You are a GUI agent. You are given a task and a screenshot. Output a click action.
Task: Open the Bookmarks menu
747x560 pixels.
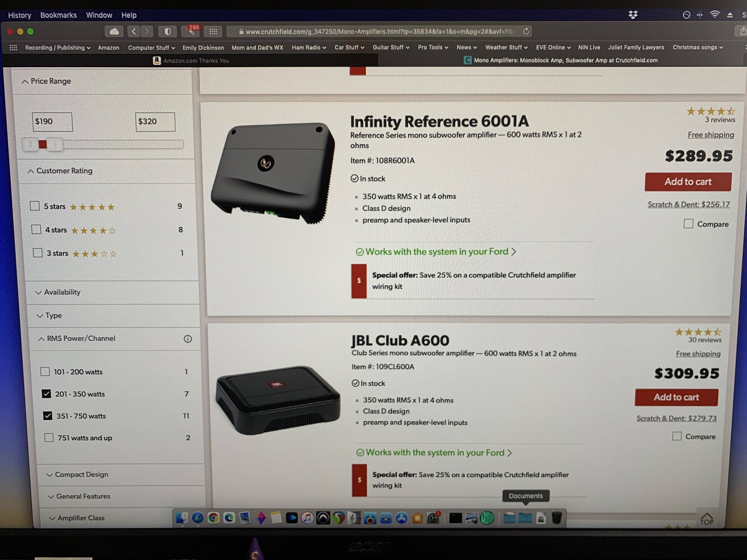click(x=59, y=15)
